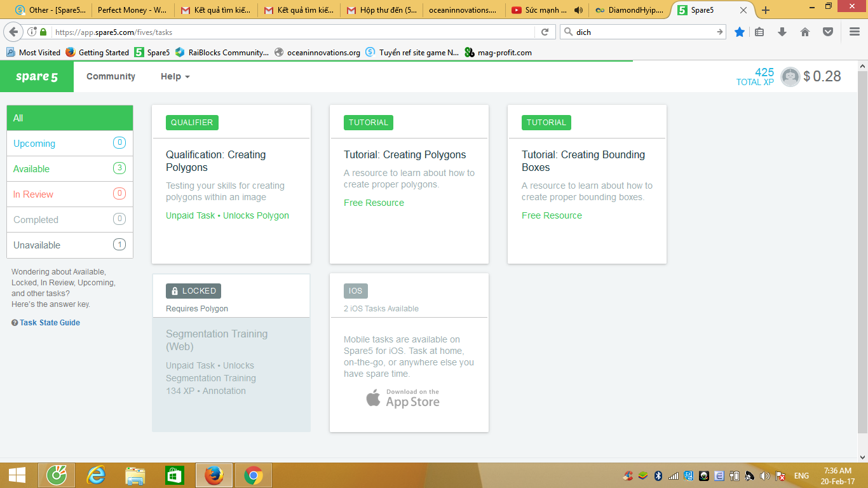Switch to the Perfect Money browser tab
868x488 pixels.
pyautogui.click(x=132, y=10)
